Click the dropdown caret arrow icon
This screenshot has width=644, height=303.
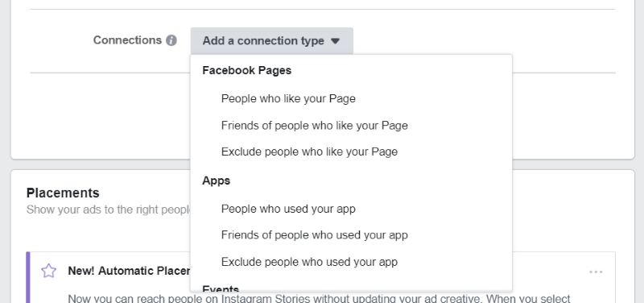point(335,41)
